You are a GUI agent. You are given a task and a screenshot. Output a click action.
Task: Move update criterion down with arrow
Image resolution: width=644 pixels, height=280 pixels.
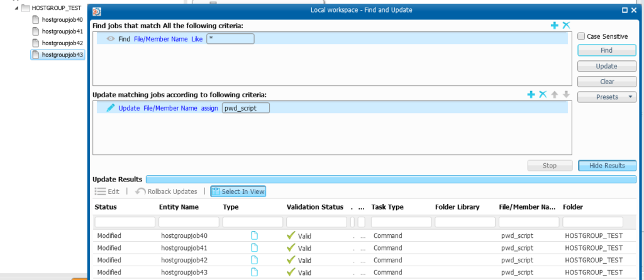(567, 95)
